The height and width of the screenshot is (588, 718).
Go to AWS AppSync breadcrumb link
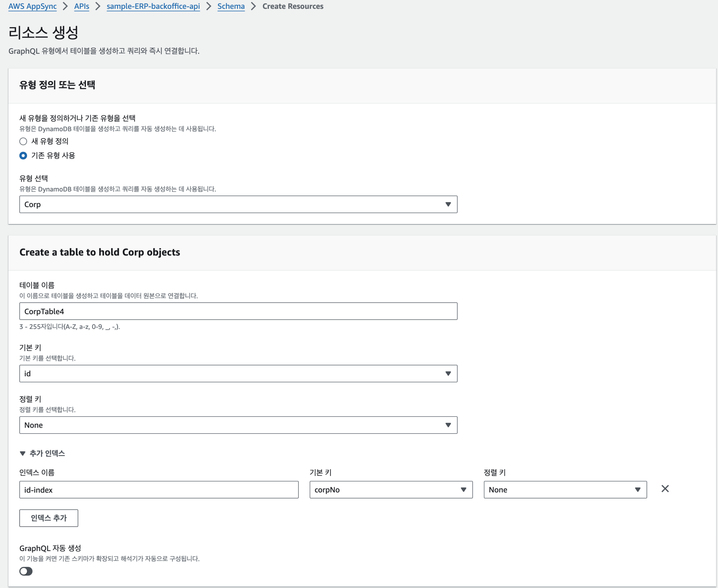[33, 6]
